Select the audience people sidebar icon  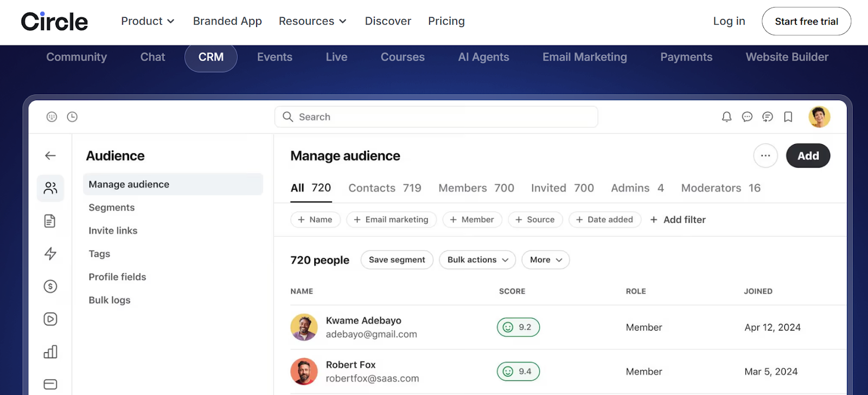50,188
